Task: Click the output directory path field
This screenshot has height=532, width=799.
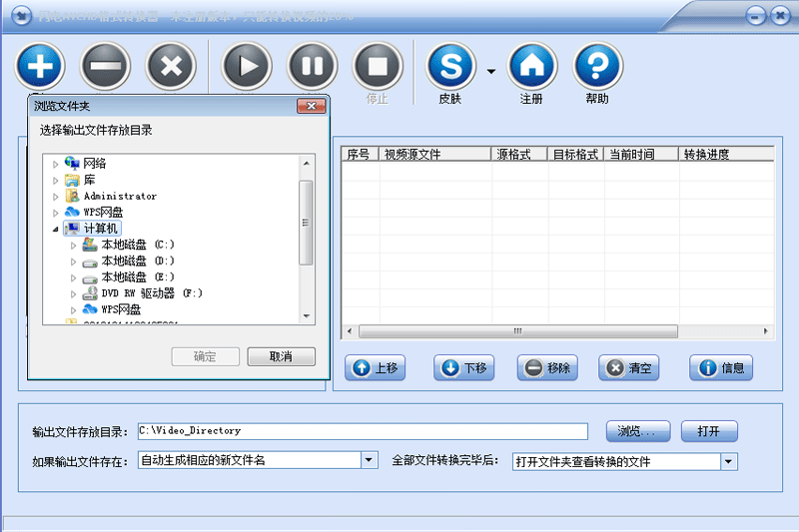Action: [x=363, y=431]
